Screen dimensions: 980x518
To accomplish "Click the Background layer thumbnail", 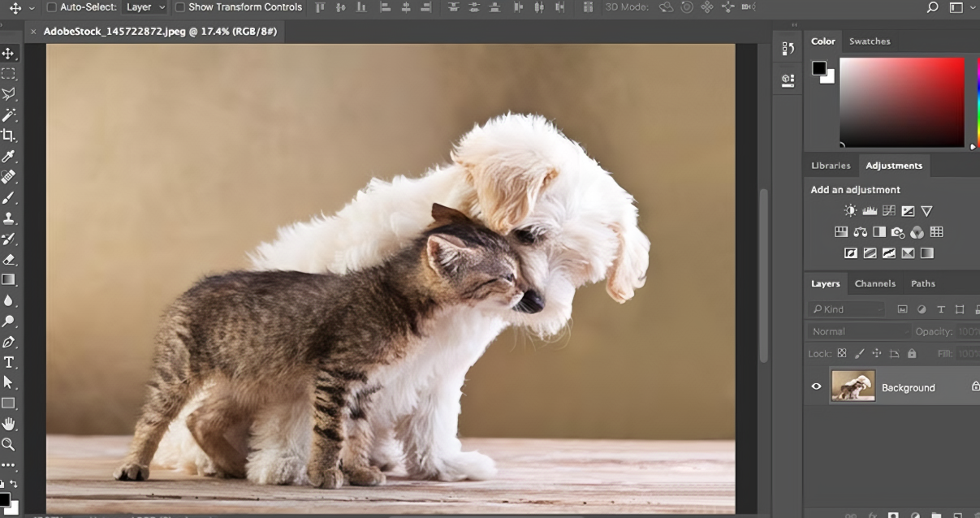I will 853,386.
